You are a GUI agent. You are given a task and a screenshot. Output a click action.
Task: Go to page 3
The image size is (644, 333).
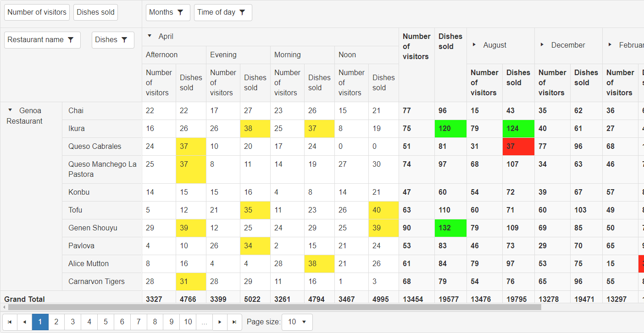coord(73,322)
